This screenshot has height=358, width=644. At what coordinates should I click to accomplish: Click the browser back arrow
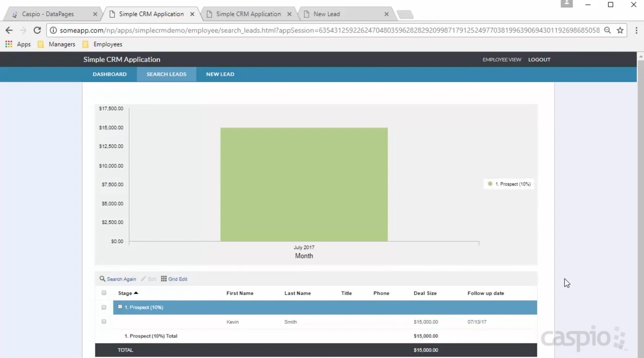[x=9, y=30]
